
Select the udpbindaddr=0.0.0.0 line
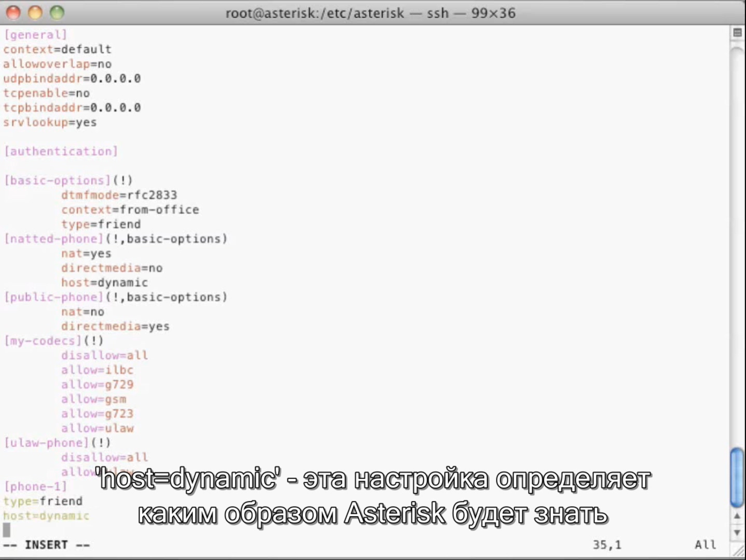click(x=72, y=78)
